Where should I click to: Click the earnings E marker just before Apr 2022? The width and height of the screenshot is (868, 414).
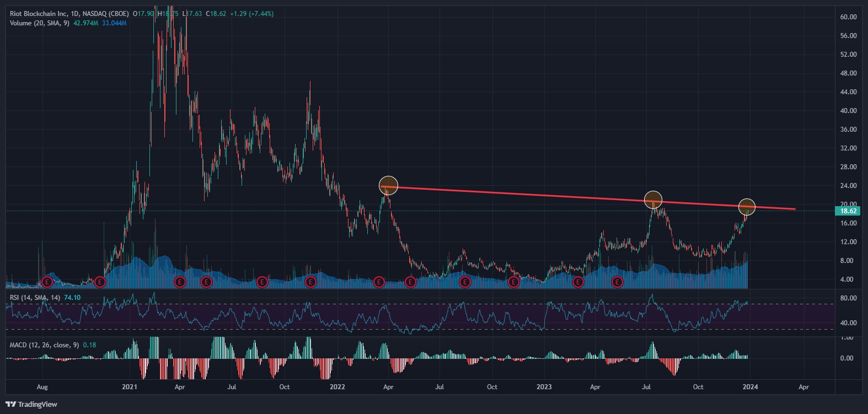[x=379, y=282]
